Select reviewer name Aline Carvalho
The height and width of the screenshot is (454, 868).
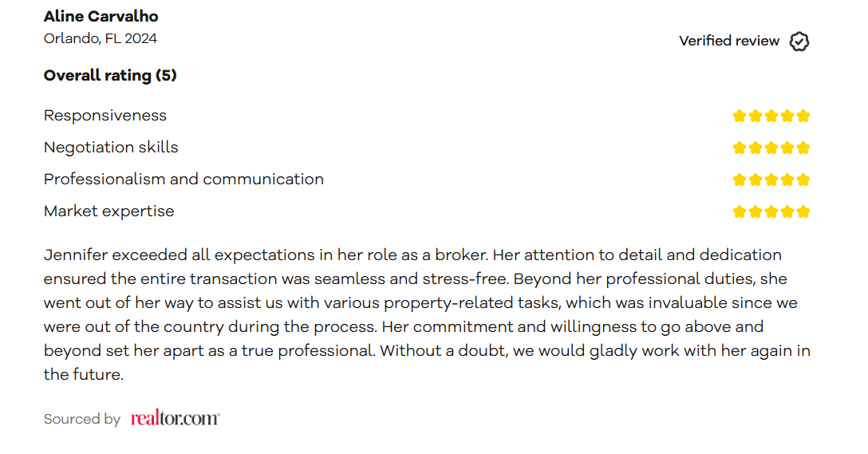coord(101,17)
